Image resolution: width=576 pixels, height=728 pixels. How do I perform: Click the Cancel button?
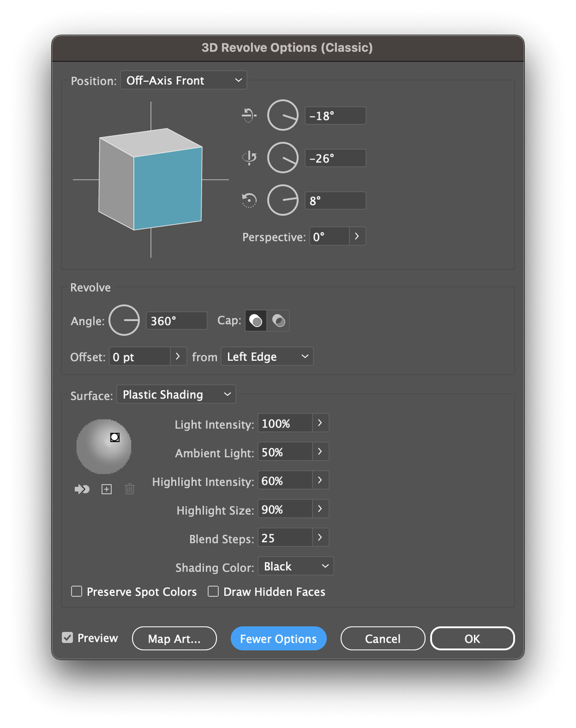(x=383, y=638)
